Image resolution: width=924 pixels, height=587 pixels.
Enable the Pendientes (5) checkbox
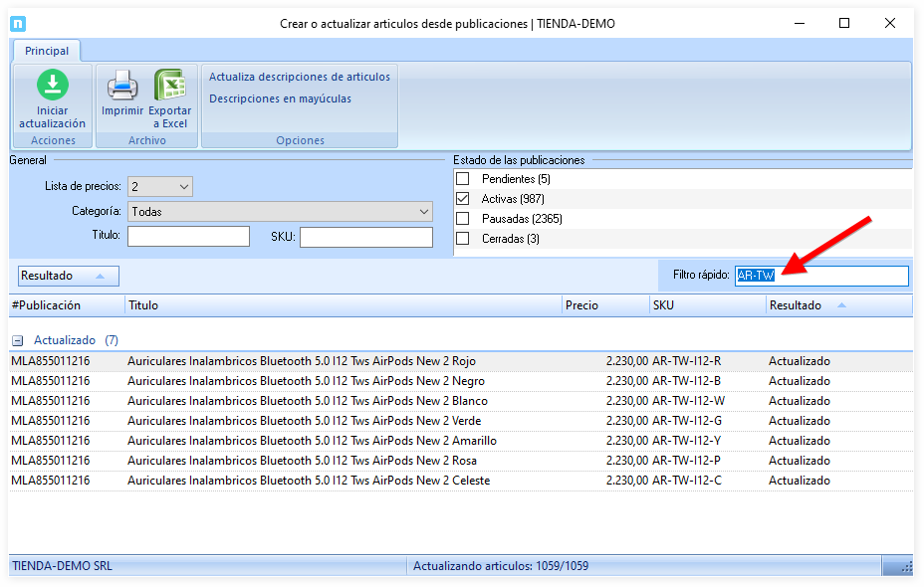[x=462, y=179]
